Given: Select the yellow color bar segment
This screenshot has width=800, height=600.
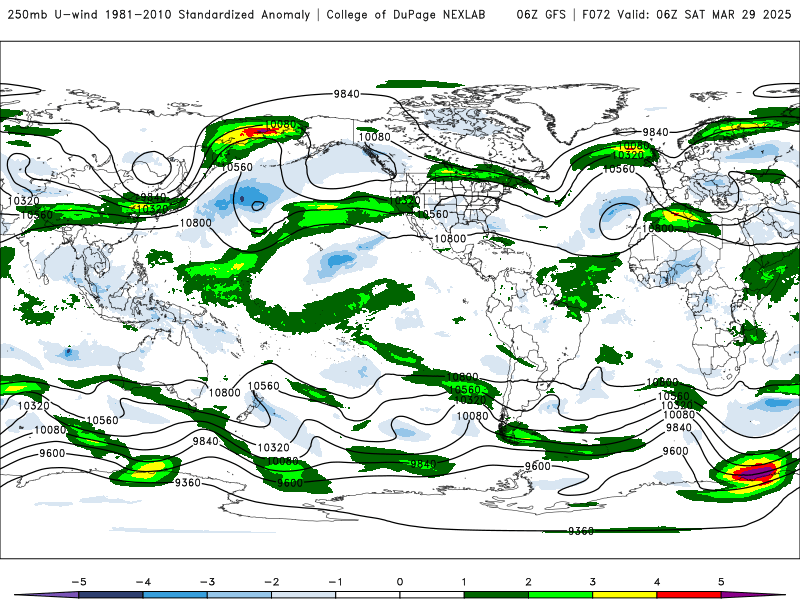Looking at the screenshot, I should click(624, 595).
